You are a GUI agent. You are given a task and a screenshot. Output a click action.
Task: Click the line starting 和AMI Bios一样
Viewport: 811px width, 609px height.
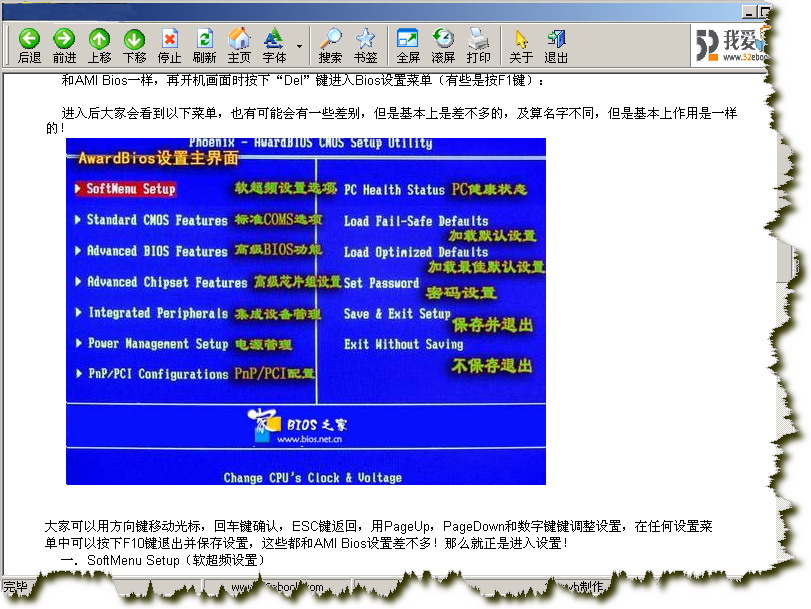[303, 80]
